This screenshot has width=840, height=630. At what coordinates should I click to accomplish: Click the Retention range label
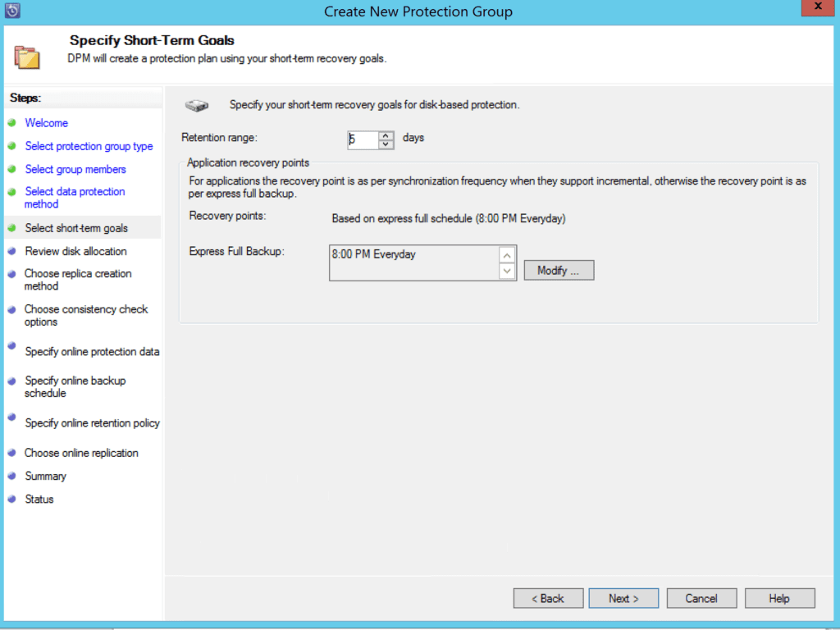[219, 138]
